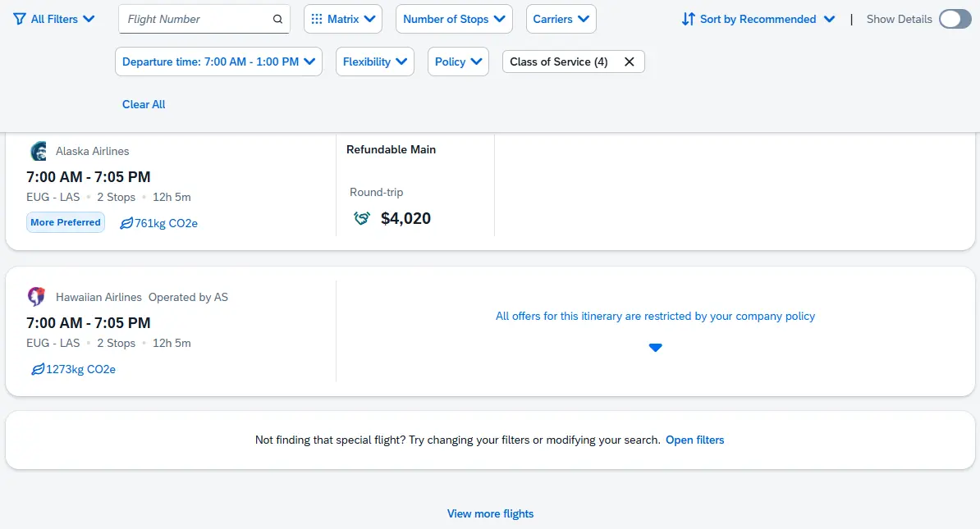Click the Sort by Recommended arrows icon

[688, 19]
